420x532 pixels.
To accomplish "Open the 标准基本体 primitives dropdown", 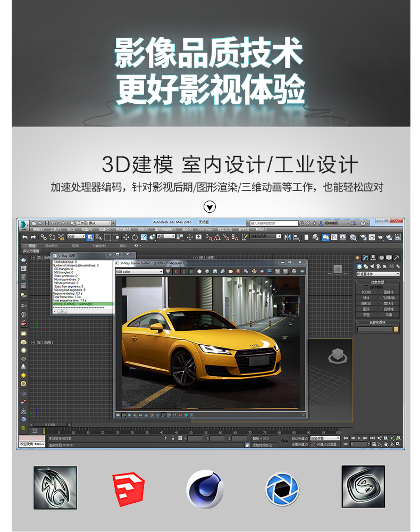I will pyautogui.click(x=378, y=274).
